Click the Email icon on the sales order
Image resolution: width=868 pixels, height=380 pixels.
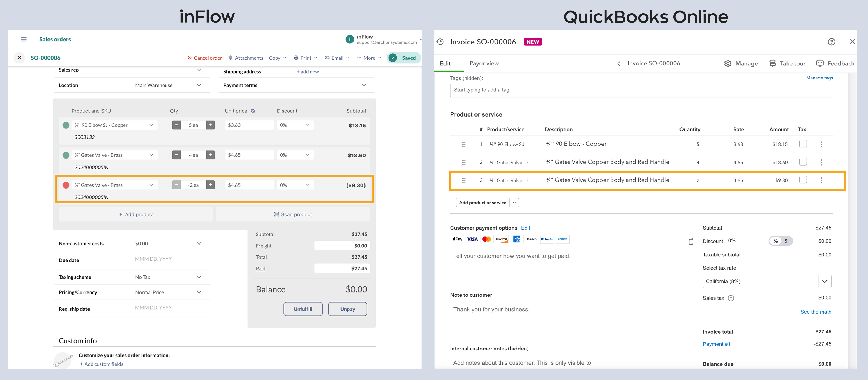[327, 58]
